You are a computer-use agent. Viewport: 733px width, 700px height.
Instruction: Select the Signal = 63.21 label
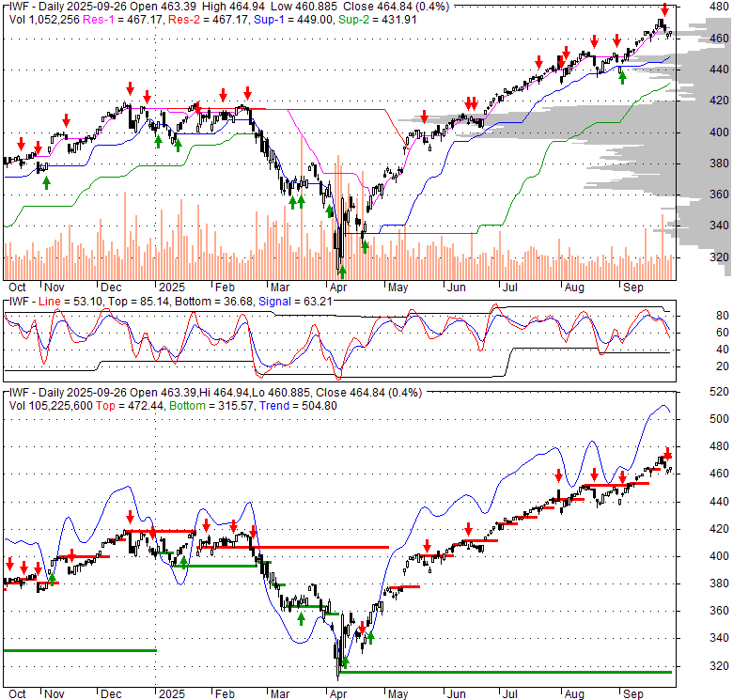295,302
